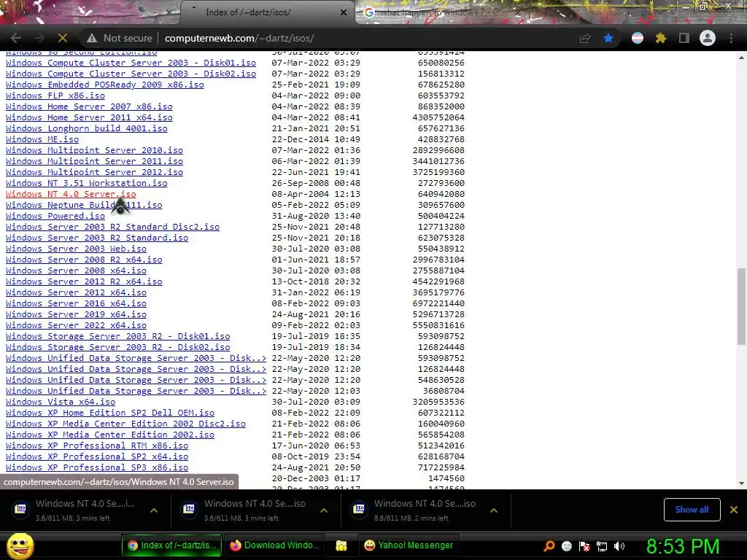Click the vertical scrollbar thumb
The width and height of the screenshot is (747, 560).
click(x=741, y=306)
